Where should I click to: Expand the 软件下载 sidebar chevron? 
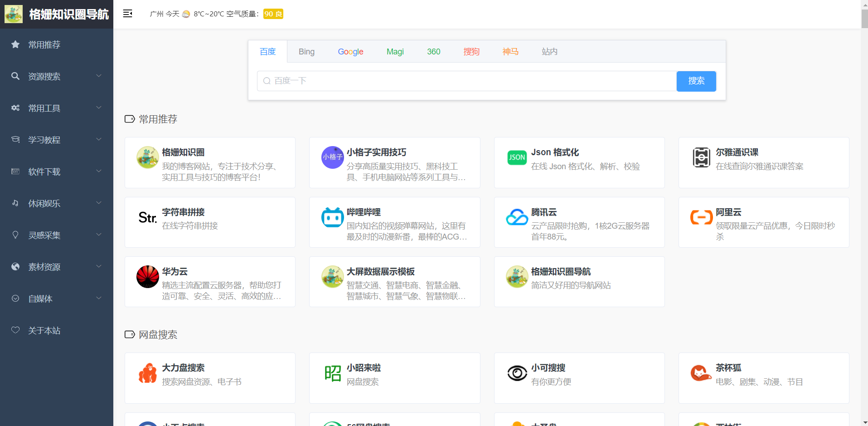[99, 171]
